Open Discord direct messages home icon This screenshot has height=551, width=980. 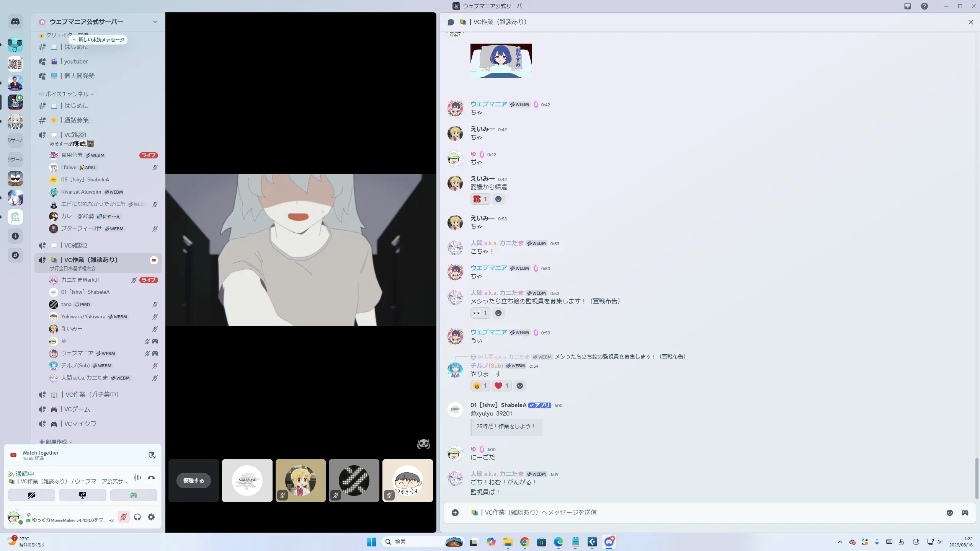pos(15,22)
